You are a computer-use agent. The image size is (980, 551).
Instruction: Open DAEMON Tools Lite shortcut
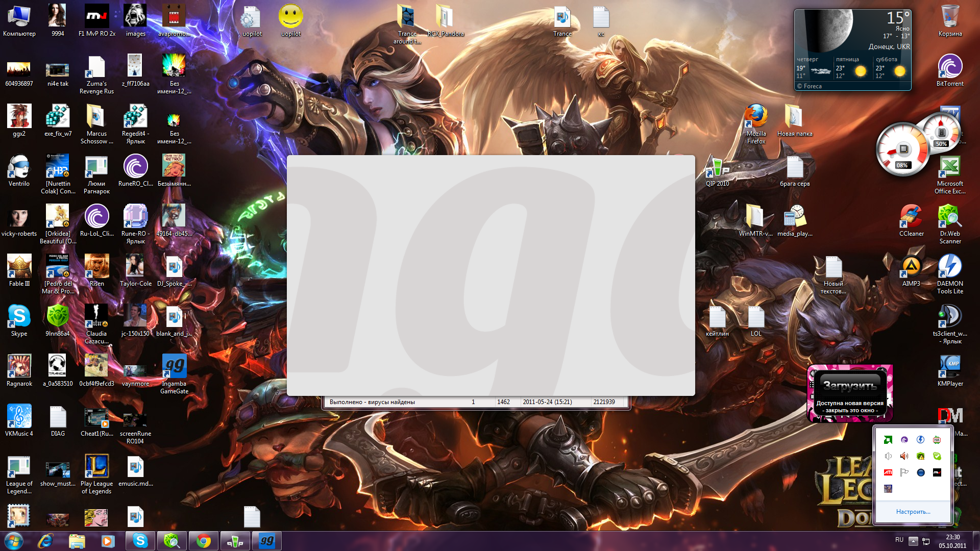click(950, 267)
